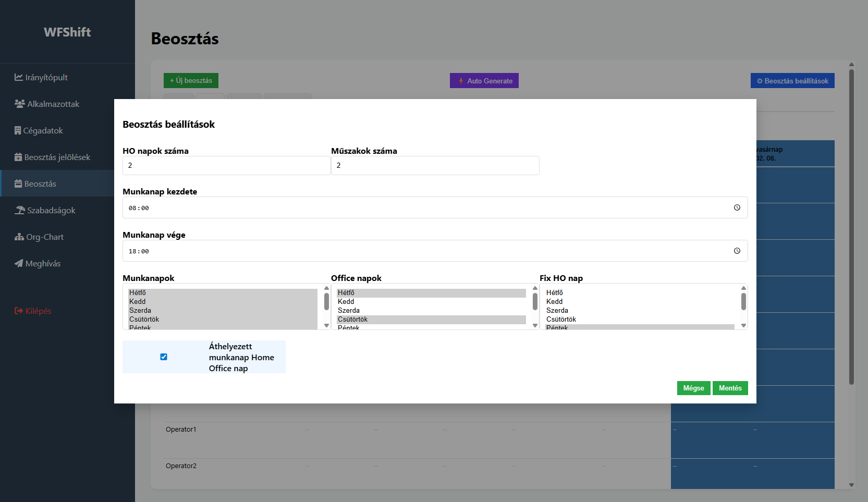The image size is (868, 502).
Task: Select Szerda in Fix HO nap list
Action: [x=557, y=310]
